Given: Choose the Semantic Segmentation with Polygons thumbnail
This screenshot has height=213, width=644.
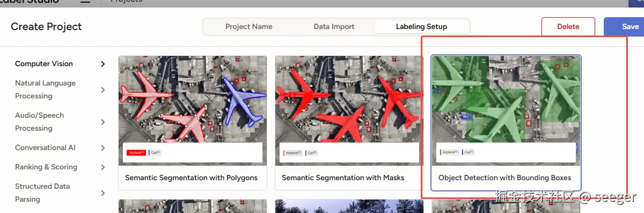Looking at the screenshot, I should click(193, 110).
